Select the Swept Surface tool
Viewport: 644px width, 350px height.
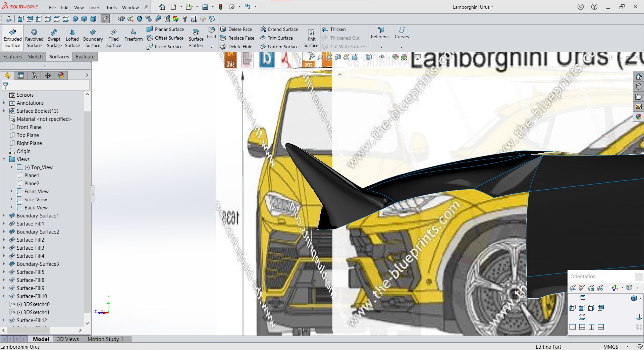[x=54, y=37]
